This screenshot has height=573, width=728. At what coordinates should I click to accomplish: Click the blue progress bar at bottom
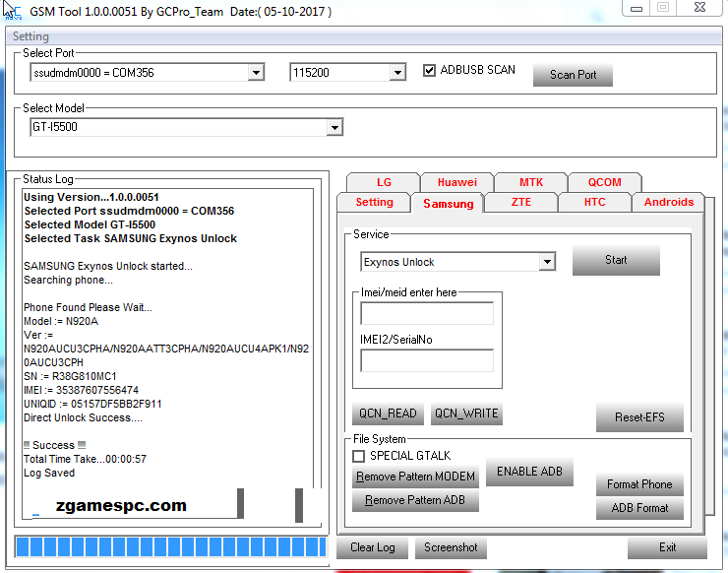(171, 547)
